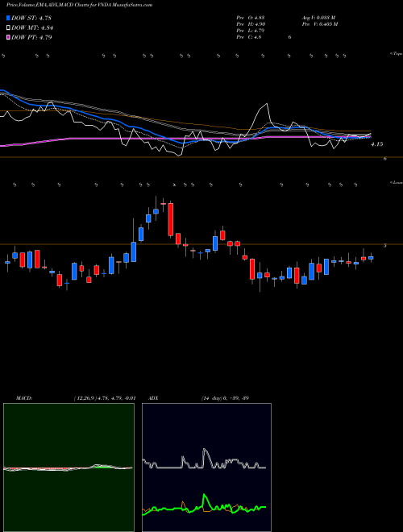Open the dark blue ADX indicator panel
The height and width of the screenshot is (532, 403).
(206, 468)
